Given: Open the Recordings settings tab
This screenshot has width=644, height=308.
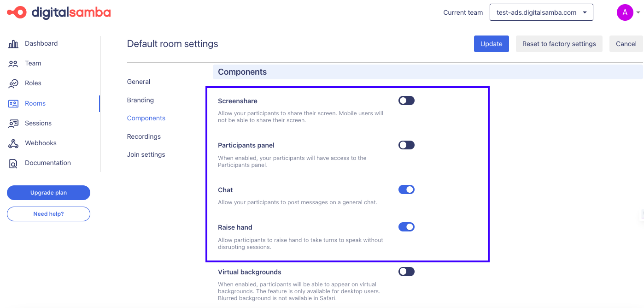Looking at the screenshot, I should [144, 136].
